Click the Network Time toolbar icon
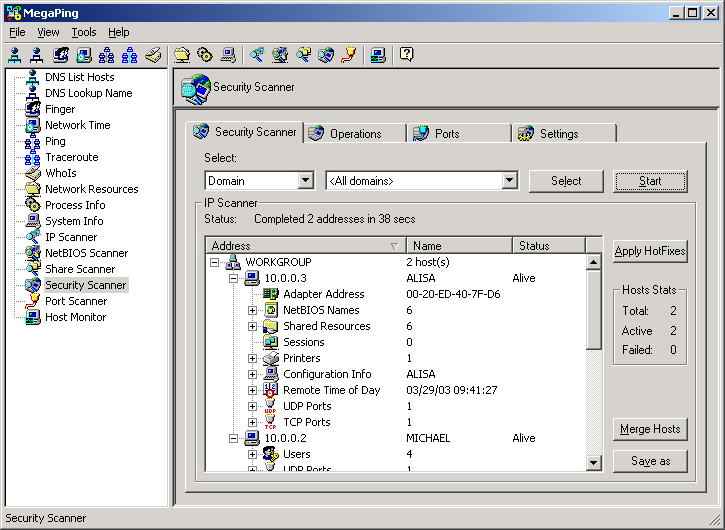Image resolution: width=725 pixels, height=530 pixels. [x=84, y=55]
